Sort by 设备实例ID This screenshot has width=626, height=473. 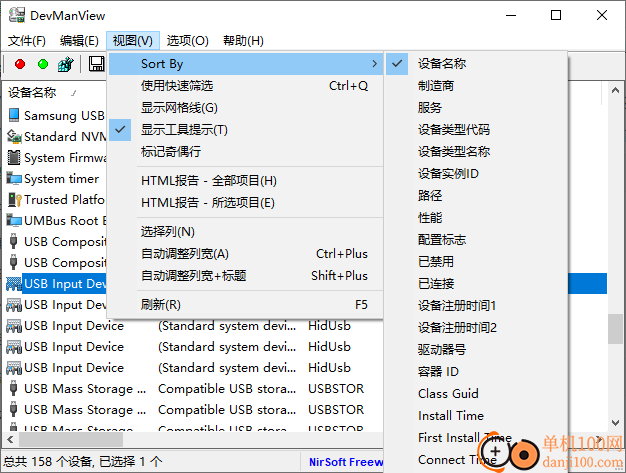pos(477,174)
